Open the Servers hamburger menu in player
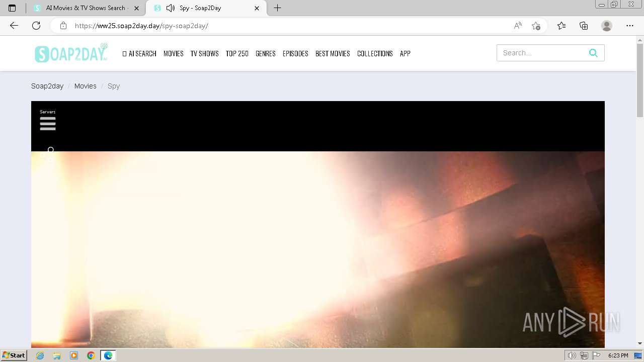644x362 pixels. (48, 124)
